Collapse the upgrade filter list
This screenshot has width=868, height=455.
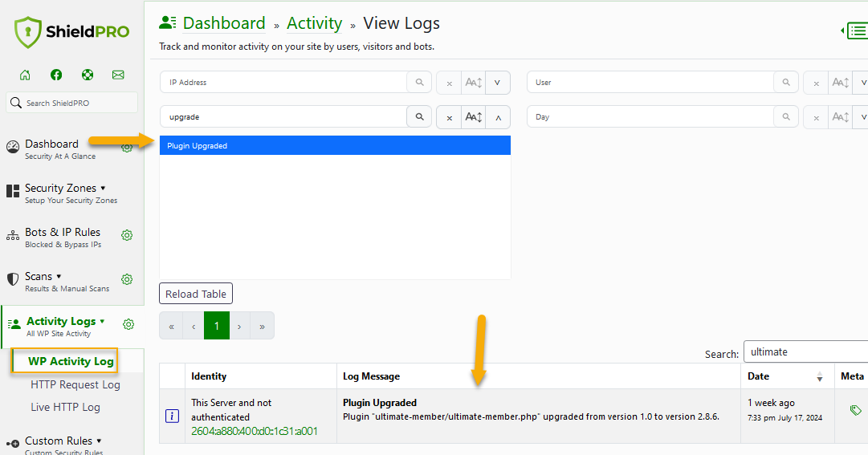click(x=498, y=117)
